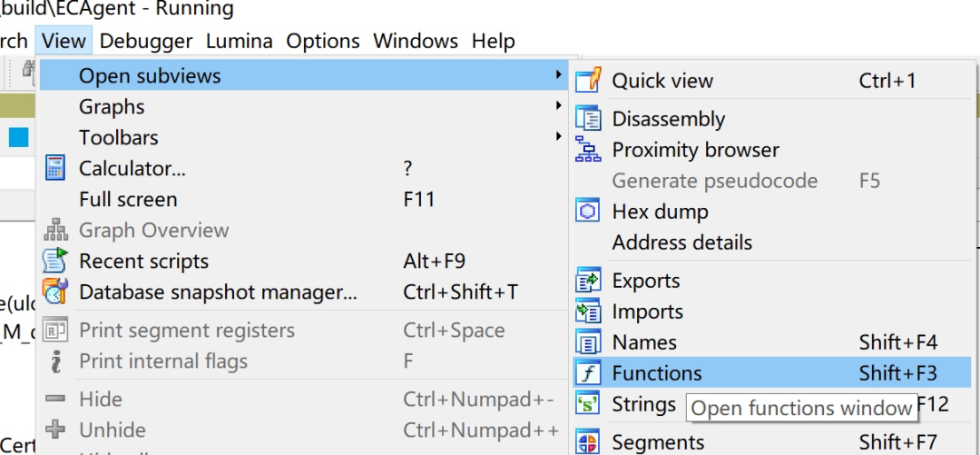
Task: Click the Database snapshot manager icon
Action: (x=55, y=292)
